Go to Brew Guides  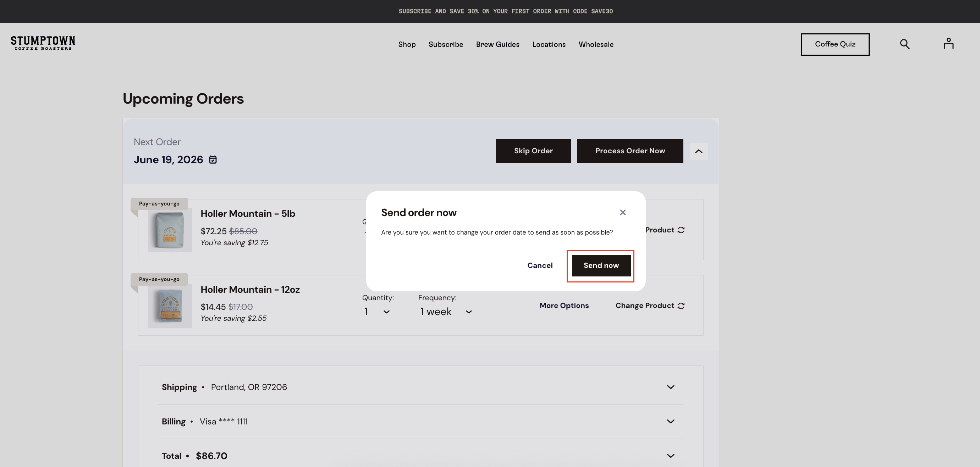point(497,44)
